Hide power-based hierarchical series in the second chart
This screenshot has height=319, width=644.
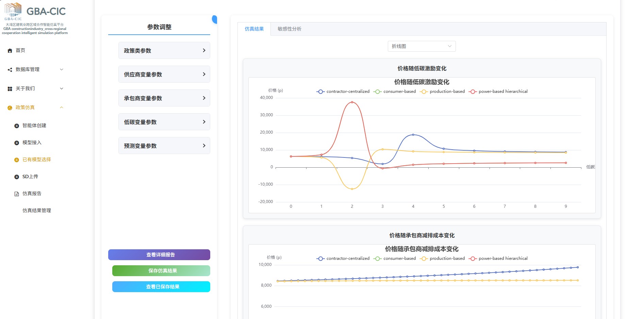(x=498, y=258)
